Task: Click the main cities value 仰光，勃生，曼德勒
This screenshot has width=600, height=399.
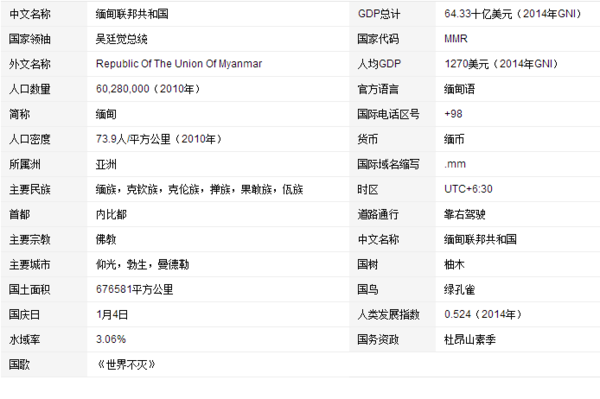Action: click(x=142, y=264)
